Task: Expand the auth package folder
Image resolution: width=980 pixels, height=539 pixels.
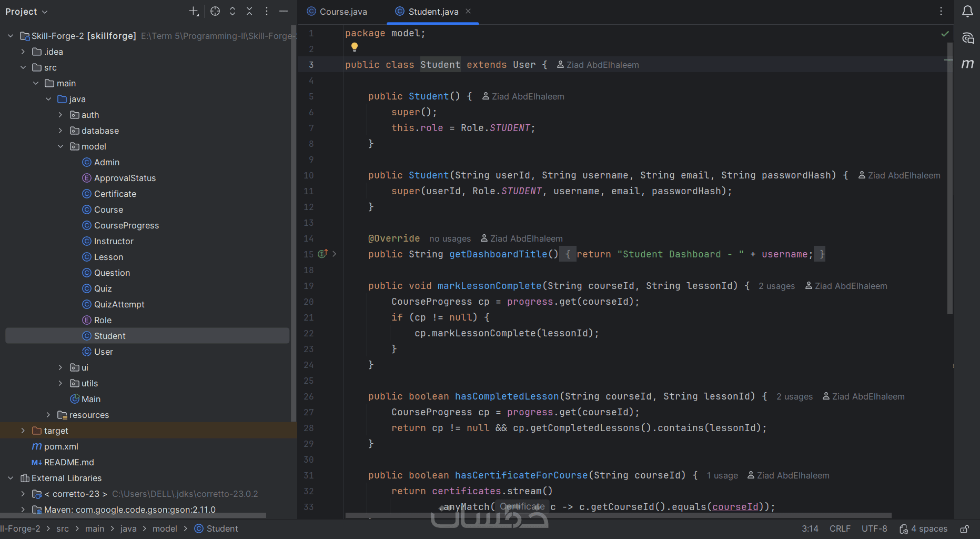Action: pos(60,115)
